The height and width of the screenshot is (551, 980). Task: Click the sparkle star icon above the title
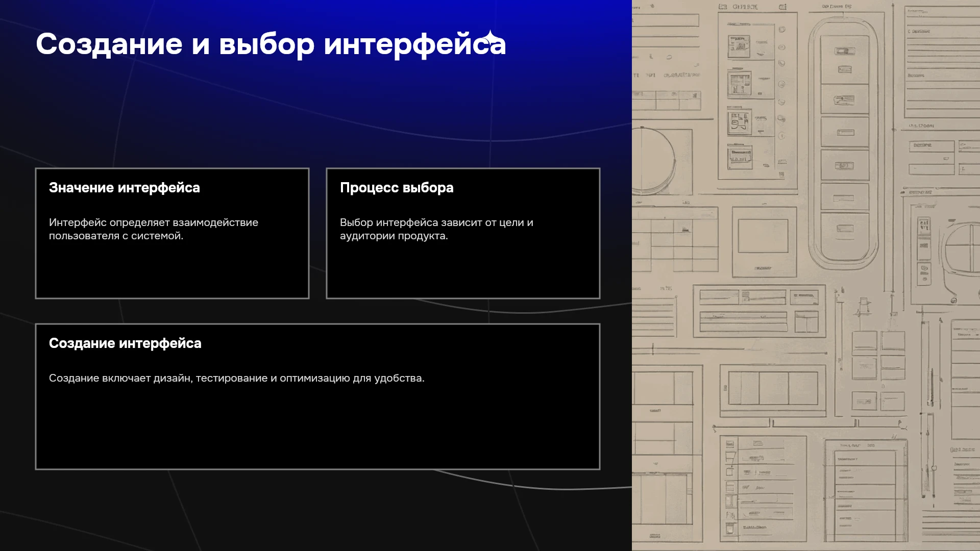[x=490, y=37]
